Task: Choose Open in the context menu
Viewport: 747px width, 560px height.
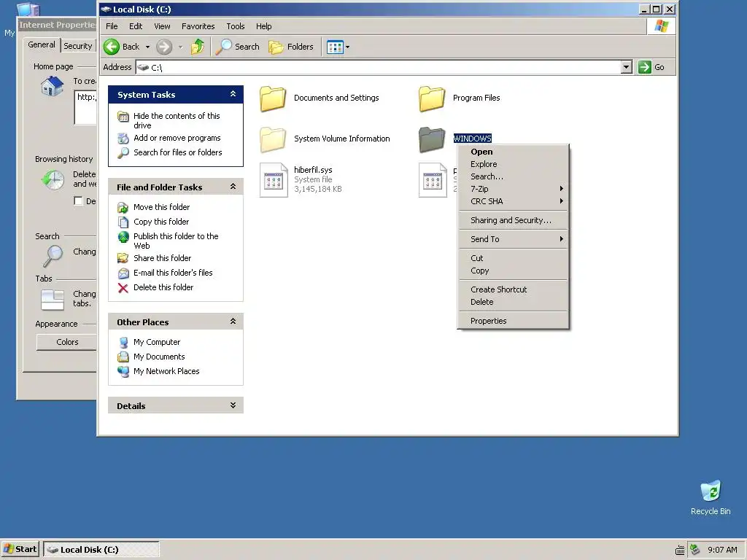Action: click(x=513, y=152)
